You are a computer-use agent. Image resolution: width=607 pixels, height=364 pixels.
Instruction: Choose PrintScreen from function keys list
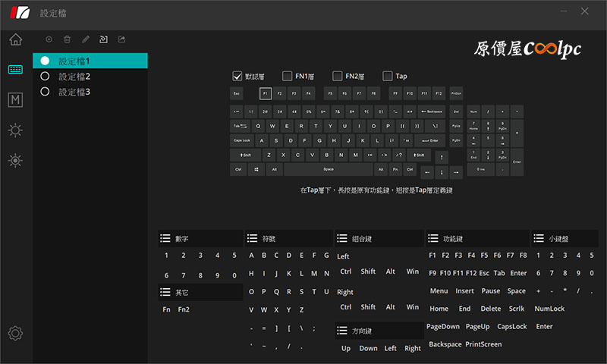pyautogui.click(x=483, y=344)
